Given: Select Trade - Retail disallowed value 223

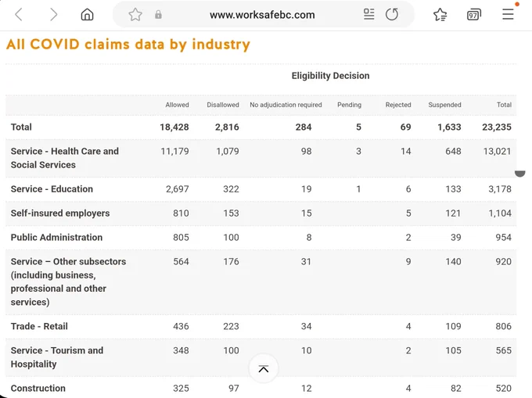Looking at the screenshot, I should point(231,326).
